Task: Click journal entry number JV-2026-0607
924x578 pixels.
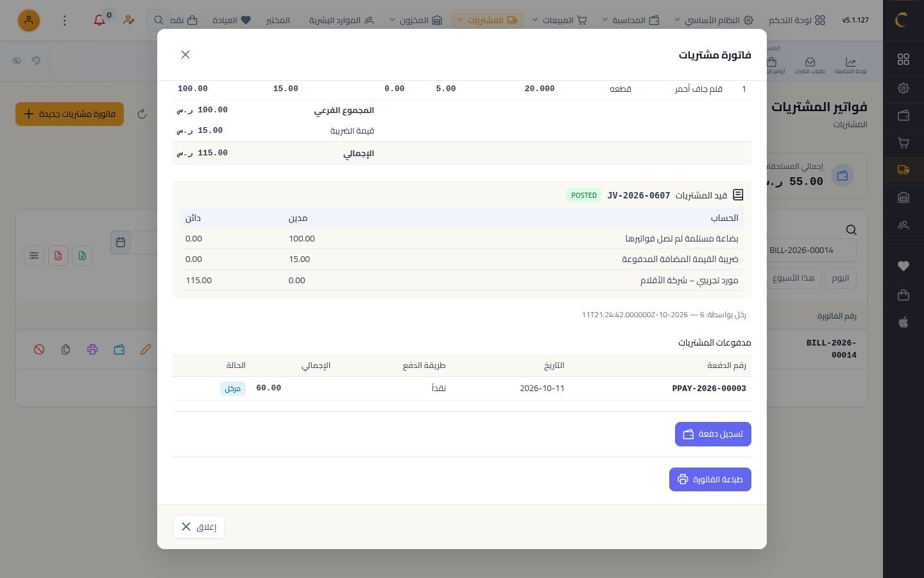Action: (638, 195)
